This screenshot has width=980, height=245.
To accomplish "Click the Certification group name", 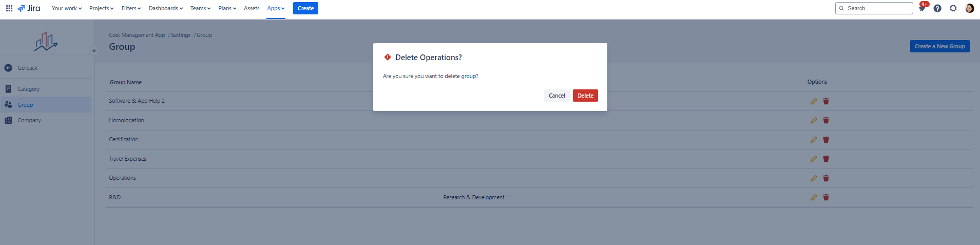I will (123, 139).
